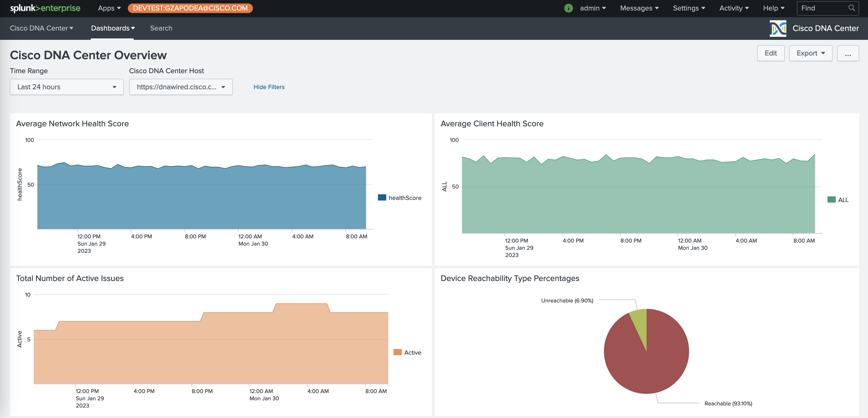This screenshot has height=418, width=868.
Task: Open the Time Range dropdown
Action: click(x=66, y=87)
